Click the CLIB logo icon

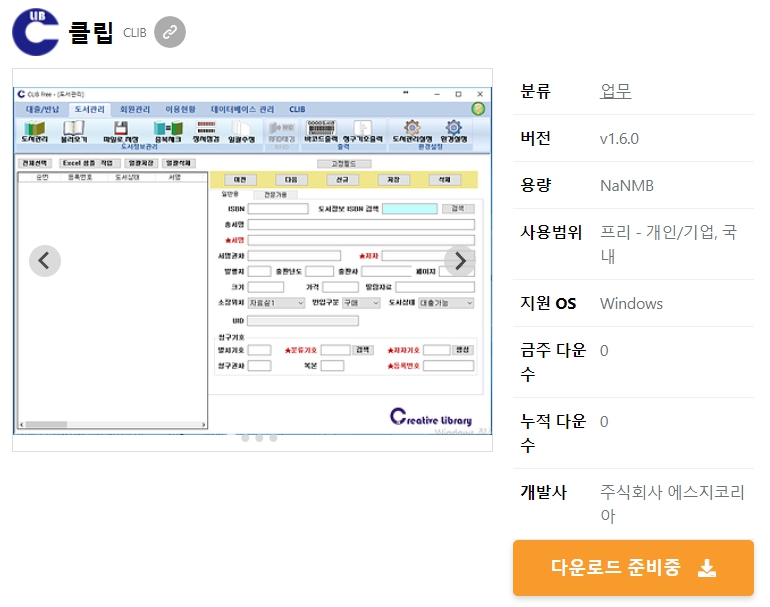[36, 32]
